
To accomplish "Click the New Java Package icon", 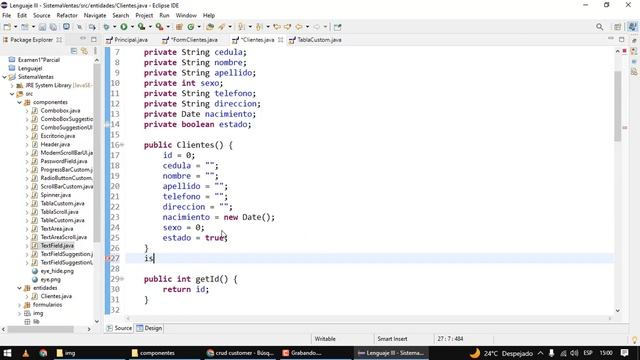I will coord(179,27).
